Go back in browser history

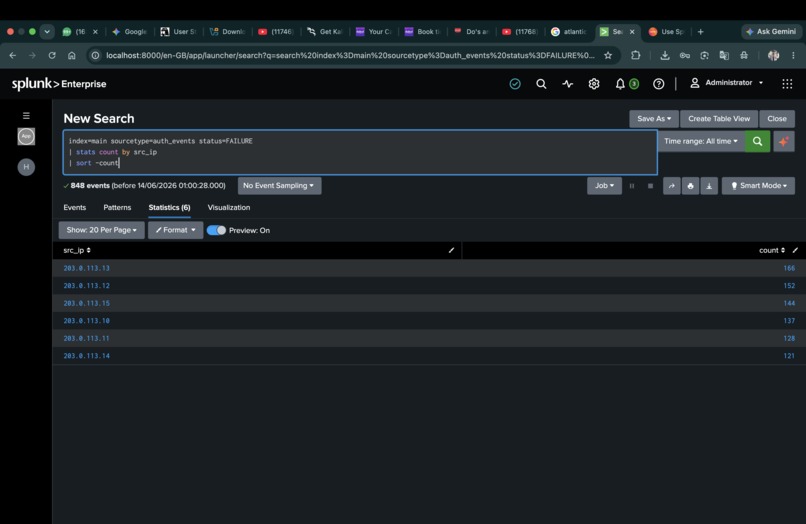[x=13, y=56]
